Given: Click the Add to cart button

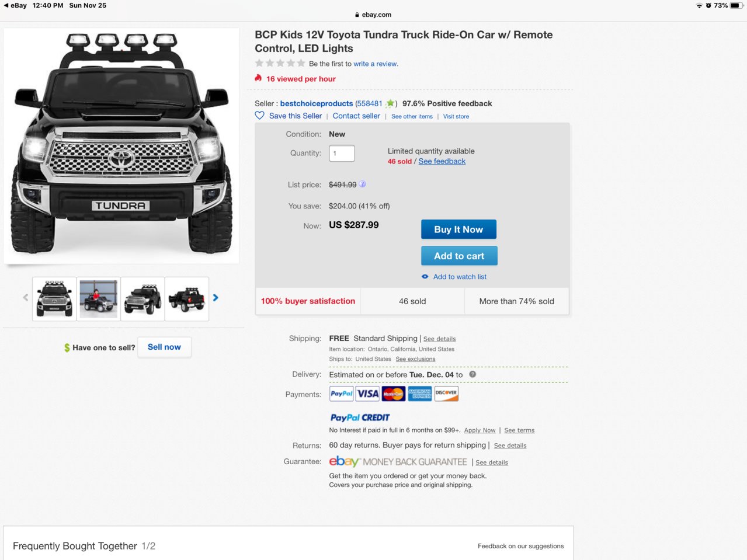Looking at the screenshot, I should click(x=459, y=256).
